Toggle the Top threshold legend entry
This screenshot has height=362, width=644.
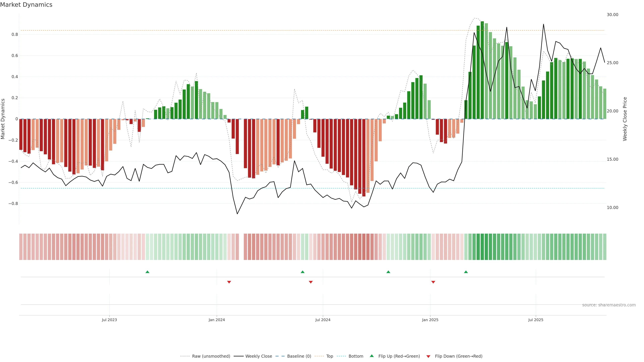pos(330,356)
